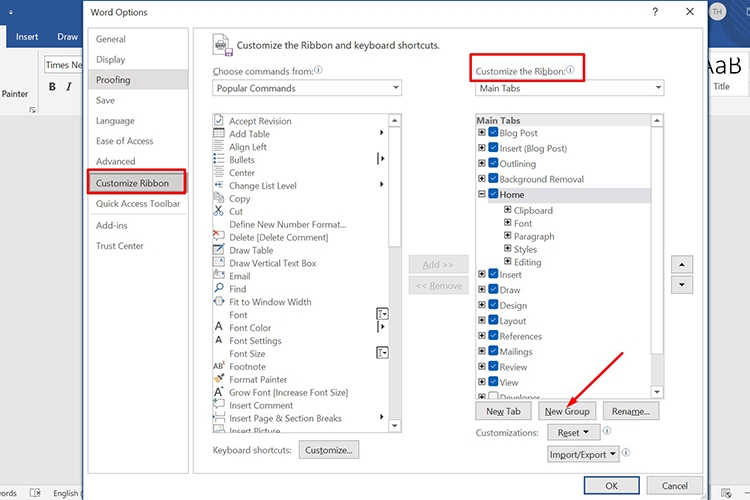Click the Bold button in Word ribbon

(52, 87)
